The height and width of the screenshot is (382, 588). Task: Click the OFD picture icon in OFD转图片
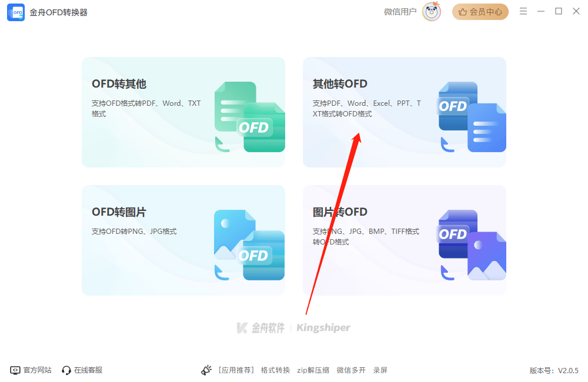pos(249,245)
